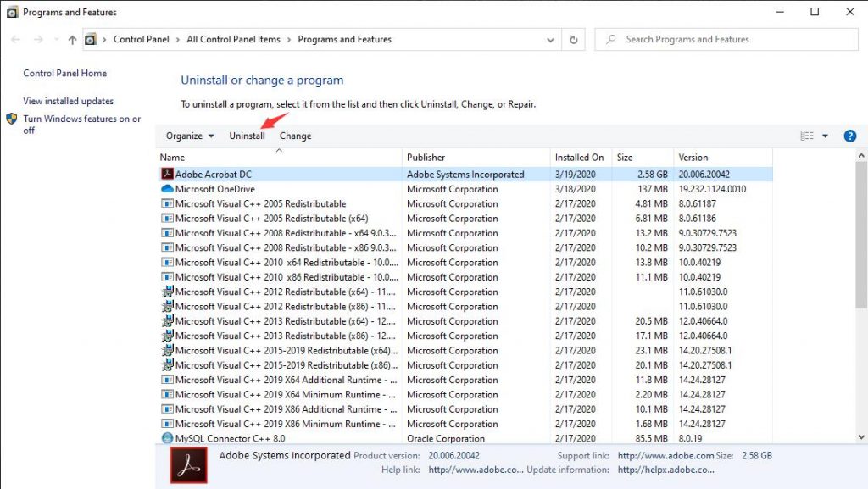Expand the chevron after All Control Panel Items
Screen dimensions: 868x489
click(289, 39)
